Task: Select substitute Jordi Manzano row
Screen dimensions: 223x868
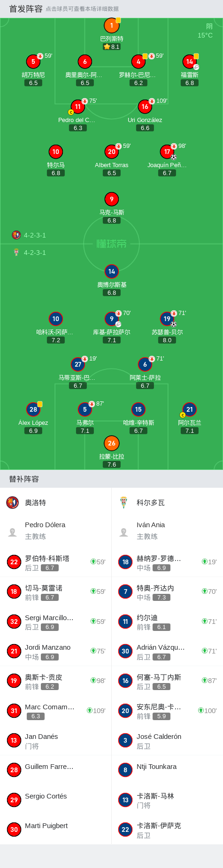Action: click(x=56, y=651)
